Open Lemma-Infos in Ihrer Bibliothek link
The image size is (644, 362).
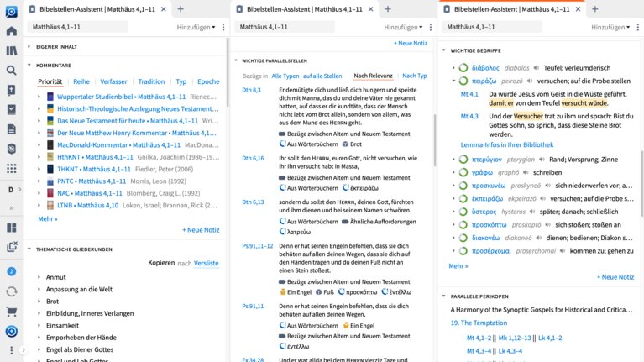507,144
